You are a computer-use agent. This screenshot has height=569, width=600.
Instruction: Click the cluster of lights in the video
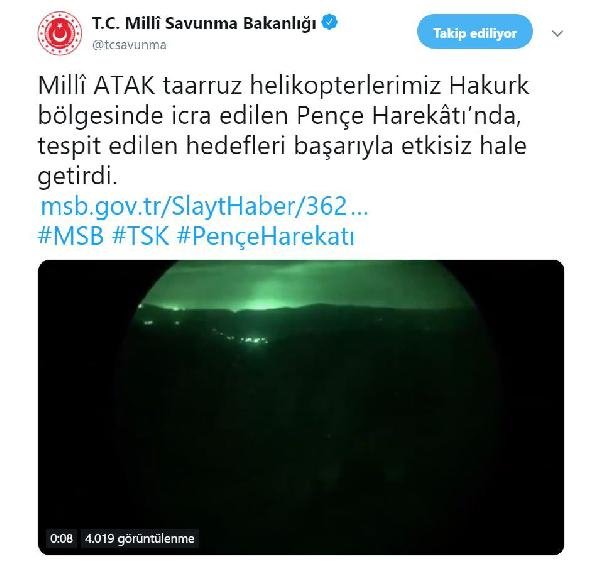coord(251,339)
